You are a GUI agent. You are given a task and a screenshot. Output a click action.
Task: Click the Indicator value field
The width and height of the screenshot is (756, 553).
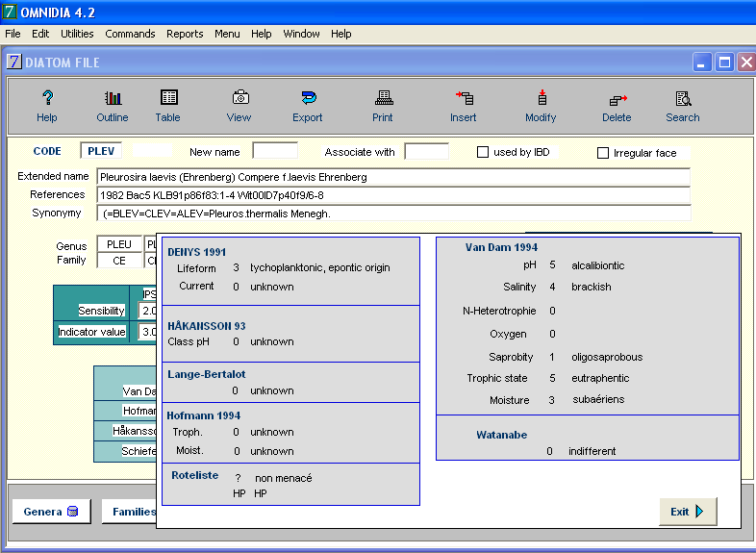147,332
